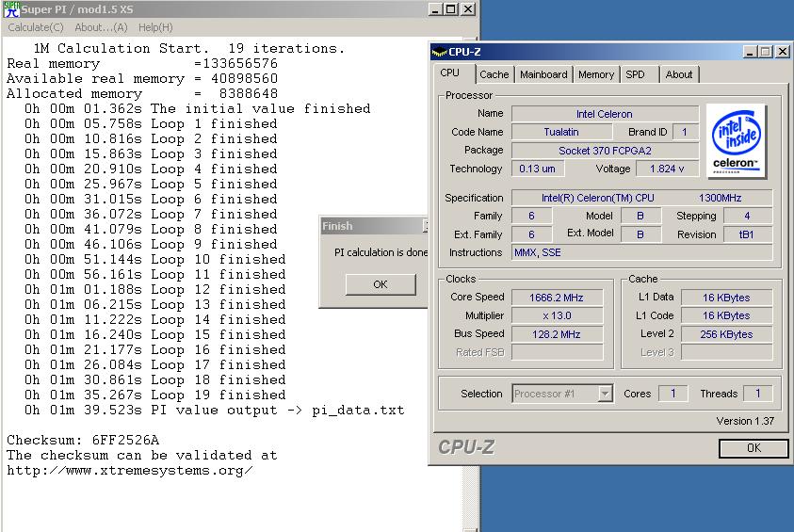Switch to the Memory tab in CPU-Z

coord(596,74)
